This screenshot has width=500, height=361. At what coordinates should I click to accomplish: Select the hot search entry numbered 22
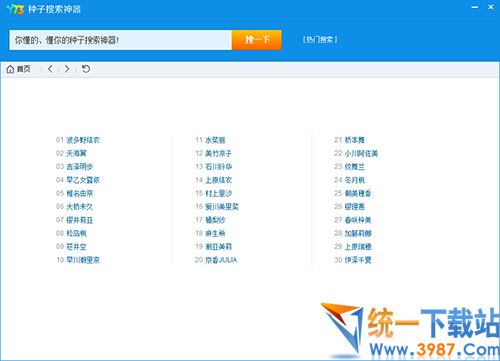(x=356, y=153)
